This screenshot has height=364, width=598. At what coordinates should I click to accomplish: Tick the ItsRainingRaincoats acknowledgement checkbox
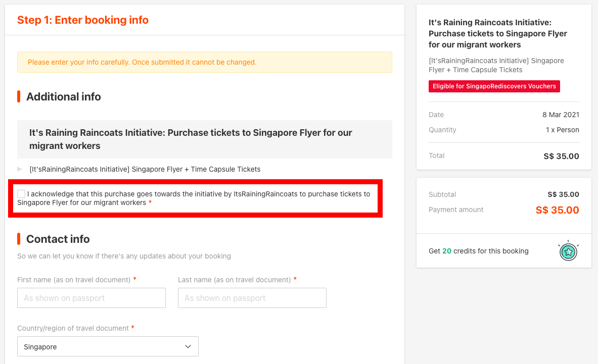[21, 194]
